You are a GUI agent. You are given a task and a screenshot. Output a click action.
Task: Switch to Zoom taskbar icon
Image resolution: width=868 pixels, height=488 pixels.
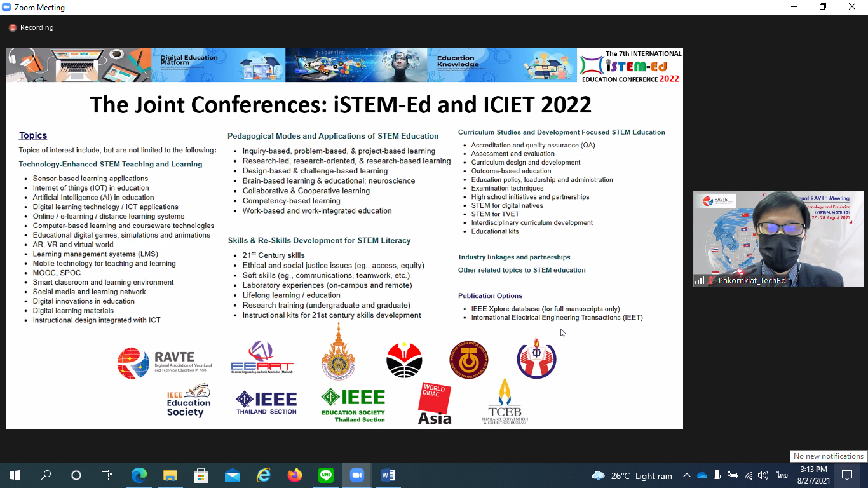click(356, 475)
